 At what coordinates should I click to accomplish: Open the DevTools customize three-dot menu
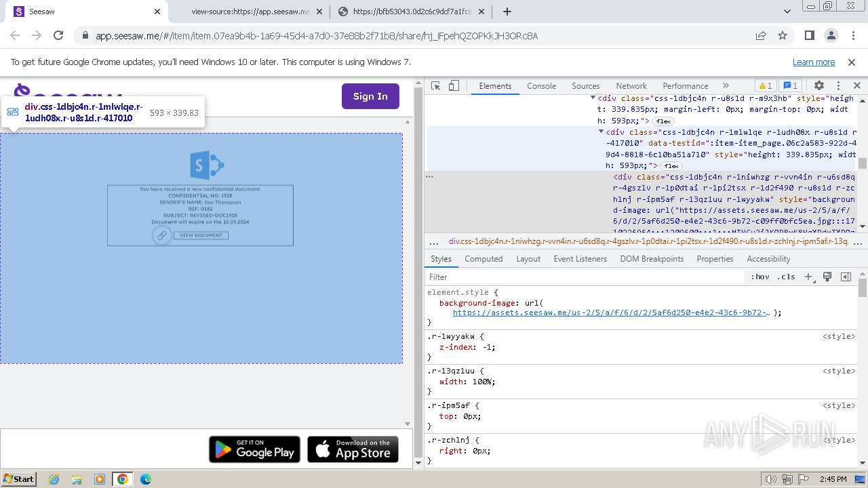click(839, 86)
